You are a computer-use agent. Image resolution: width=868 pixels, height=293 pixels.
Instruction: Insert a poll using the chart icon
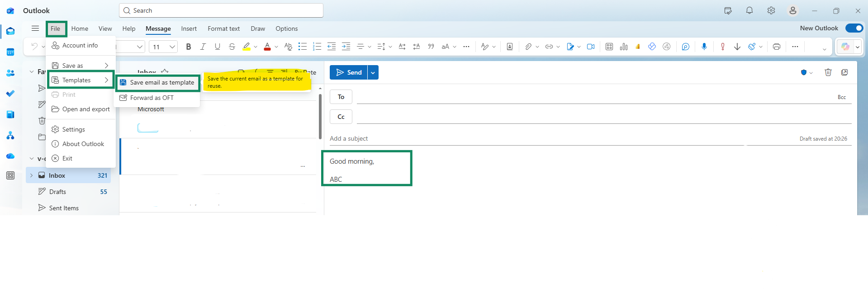(624, 47)
